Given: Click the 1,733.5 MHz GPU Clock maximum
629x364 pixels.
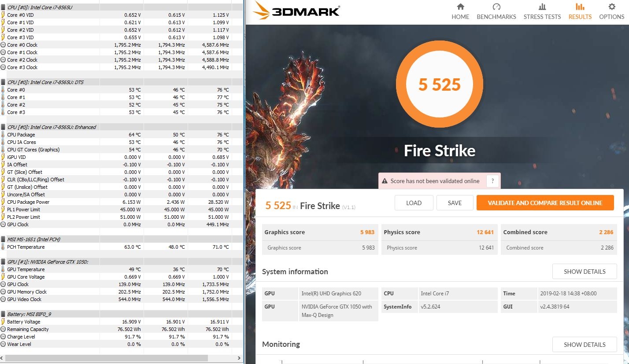Looking at the screenshot, I should point(215,284).
